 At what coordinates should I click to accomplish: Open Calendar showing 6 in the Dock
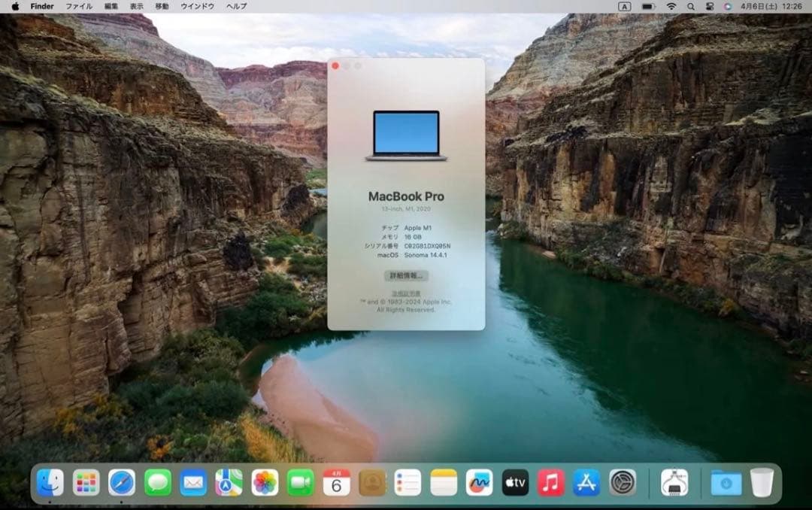tap(336, 482)
